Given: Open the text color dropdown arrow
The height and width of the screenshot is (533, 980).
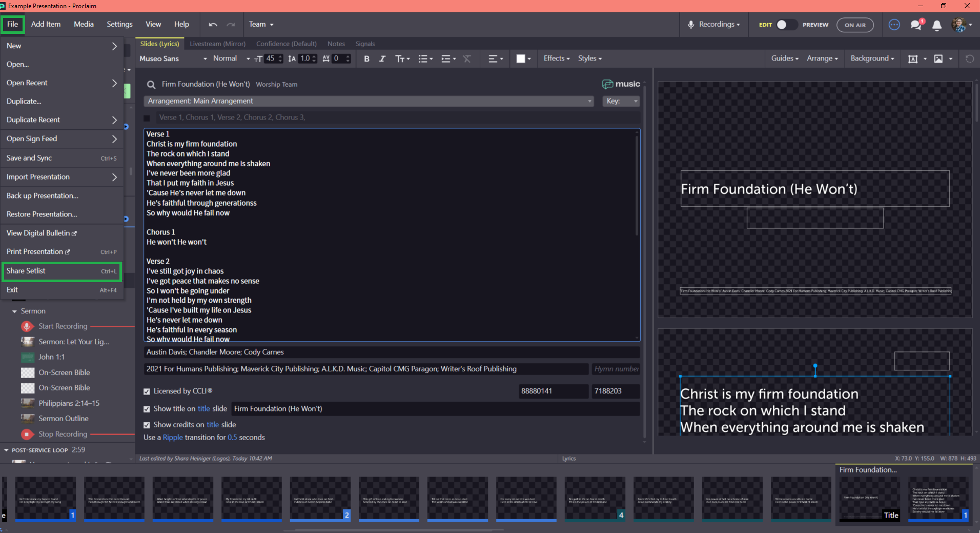Looking at the screenshot, I should 529,59.
